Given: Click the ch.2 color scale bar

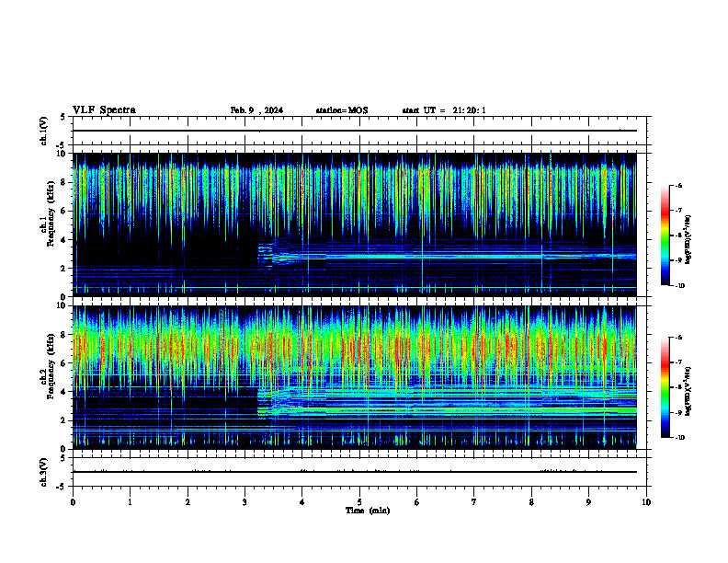Looking at the screenshot, I should [x=665, y=387].
